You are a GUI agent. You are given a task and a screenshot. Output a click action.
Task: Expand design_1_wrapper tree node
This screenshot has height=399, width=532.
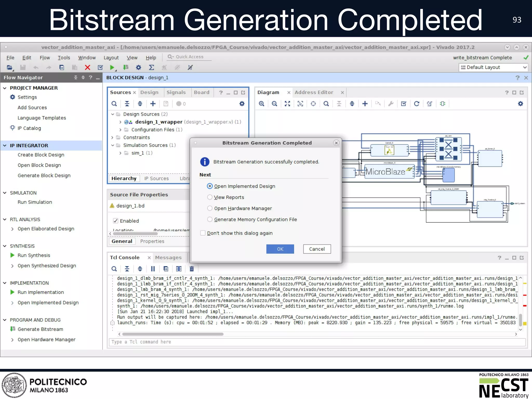tap(120, 122)
